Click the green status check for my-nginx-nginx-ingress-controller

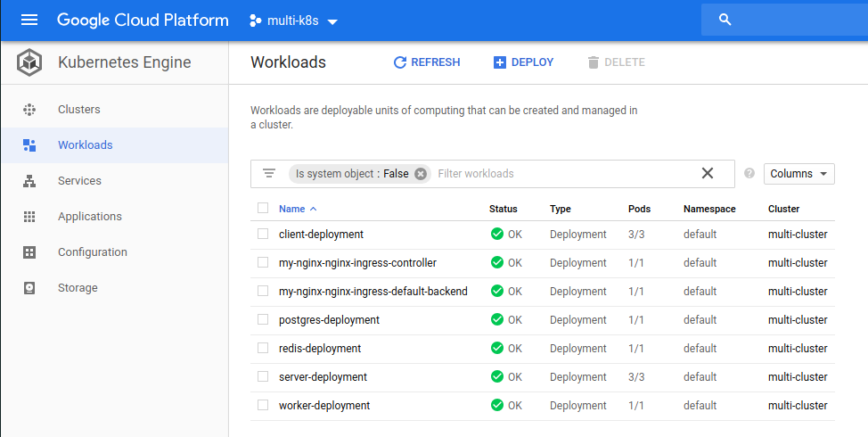coord(497,262)
